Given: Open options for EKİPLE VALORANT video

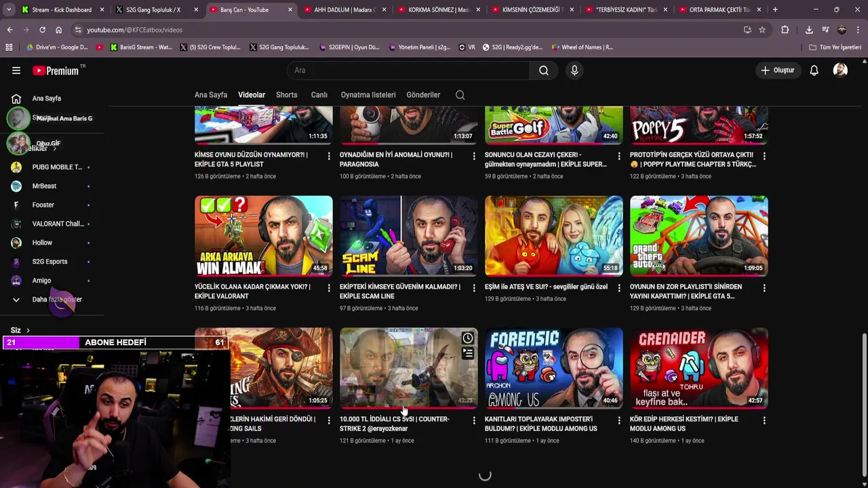Looking at the screenshot, I should 329,288.
